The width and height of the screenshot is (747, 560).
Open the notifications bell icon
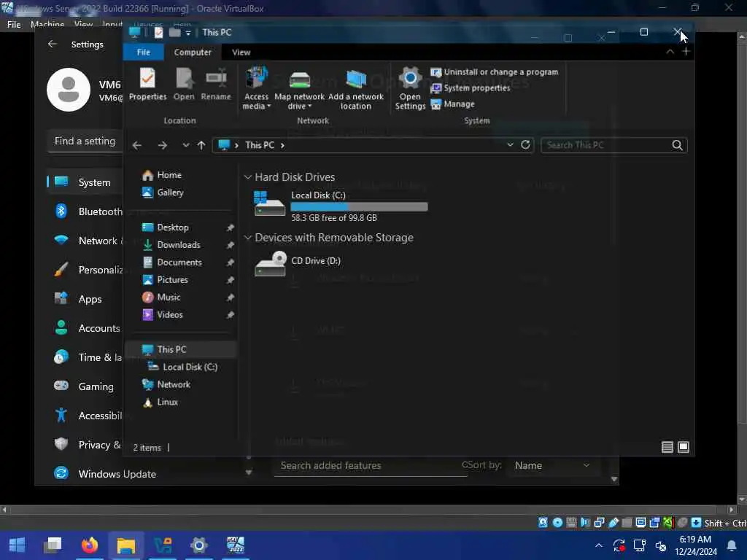732,545
